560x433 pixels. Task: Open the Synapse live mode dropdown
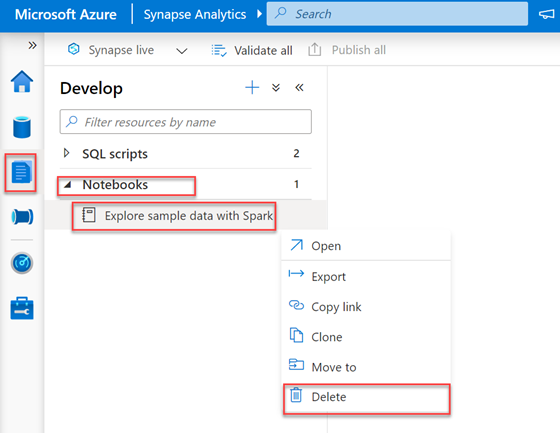pos(182,51)
